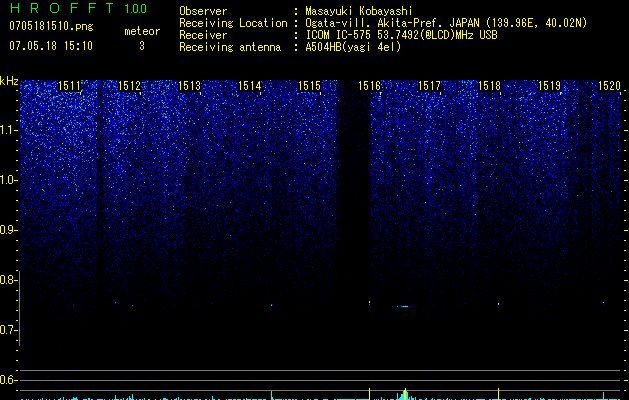Click the Receiving Location label
This screenshot has height=400, width=629.
(233, 23)
